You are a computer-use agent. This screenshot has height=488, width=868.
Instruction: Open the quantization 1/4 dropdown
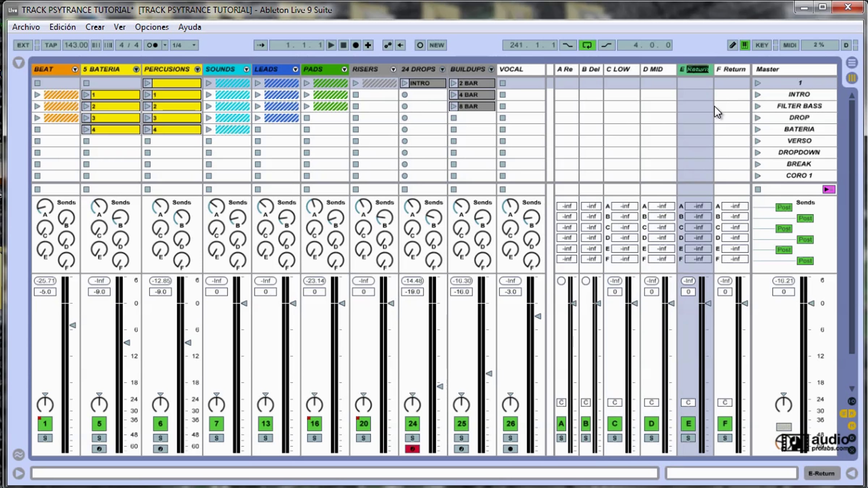click(x=184, y=45)
